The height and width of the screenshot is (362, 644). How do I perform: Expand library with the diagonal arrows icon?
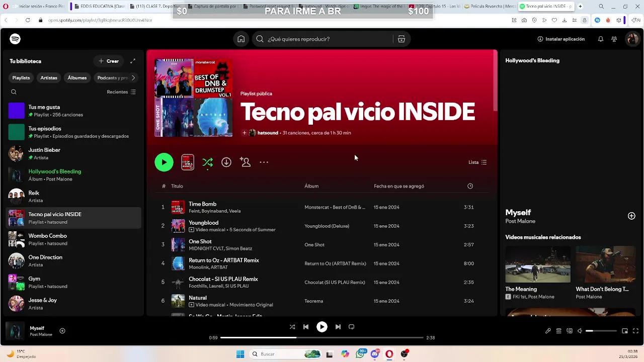133,61
